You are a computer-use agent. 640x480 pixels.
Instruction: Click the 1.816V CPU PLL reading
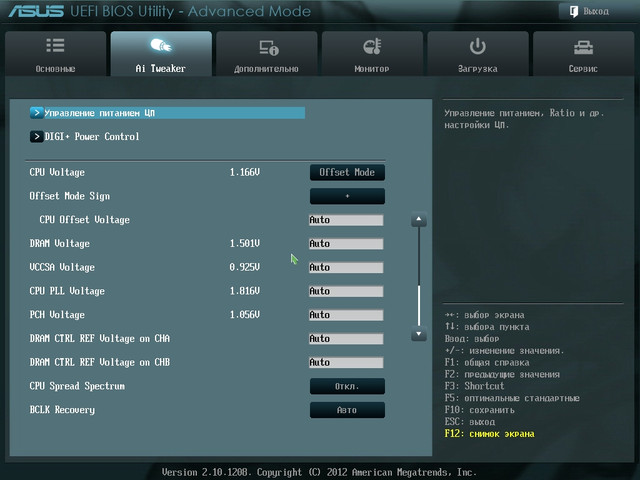pyautogui.click(x=244, y=291)
